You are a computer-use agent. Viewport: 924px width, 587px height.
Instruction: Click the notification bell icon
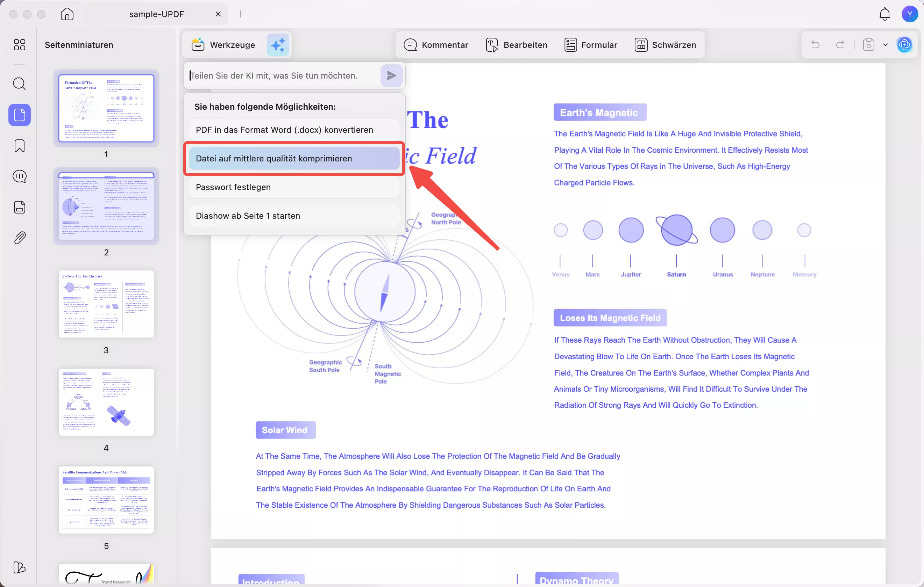coord(884,14)
